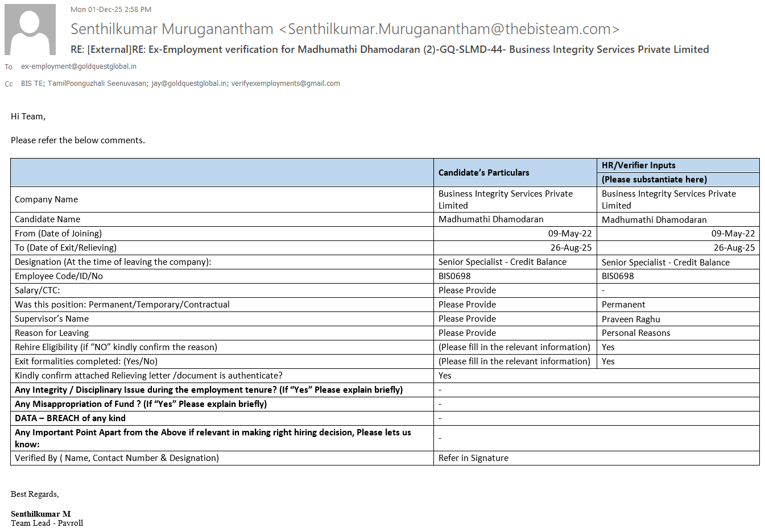Screen dimensions: 765x532
Task: Click verifyexemployments@gmail.com Cc address
Action: pos(286,84)
